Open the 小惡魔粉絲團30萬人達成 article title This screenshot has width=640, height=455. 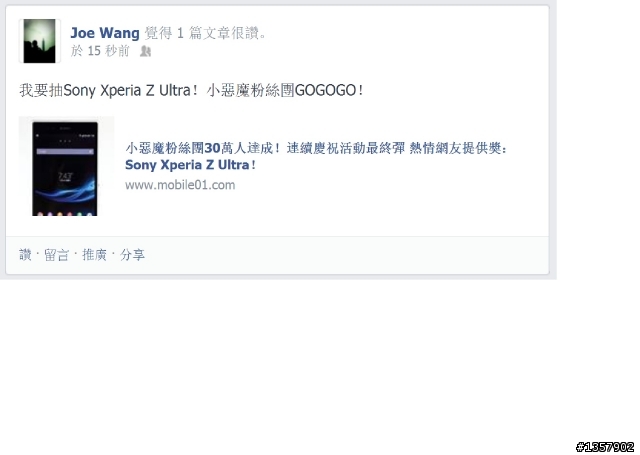click(202, 148)
